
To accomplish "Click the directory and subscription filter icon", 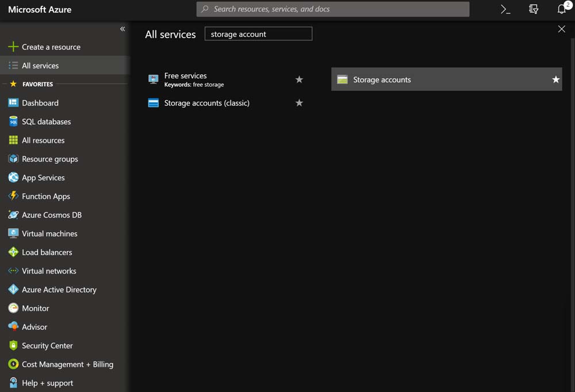I will coord(534,9).
